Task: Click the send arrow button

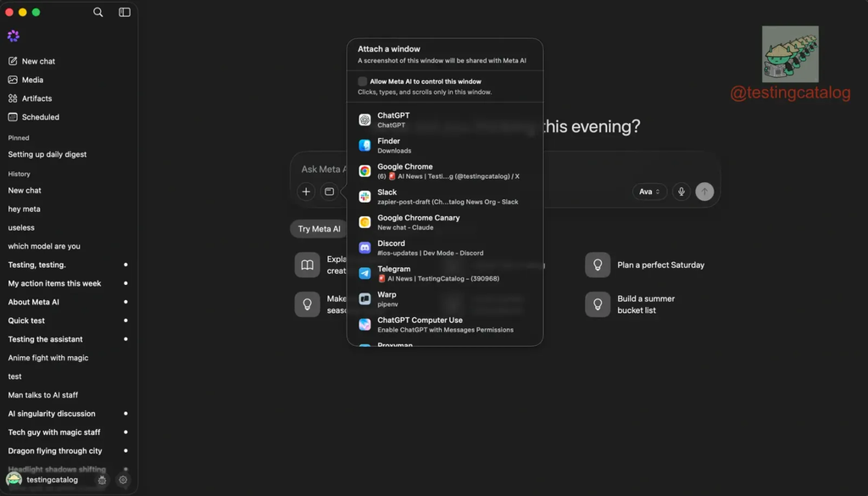Action: [x=704, y=192]
